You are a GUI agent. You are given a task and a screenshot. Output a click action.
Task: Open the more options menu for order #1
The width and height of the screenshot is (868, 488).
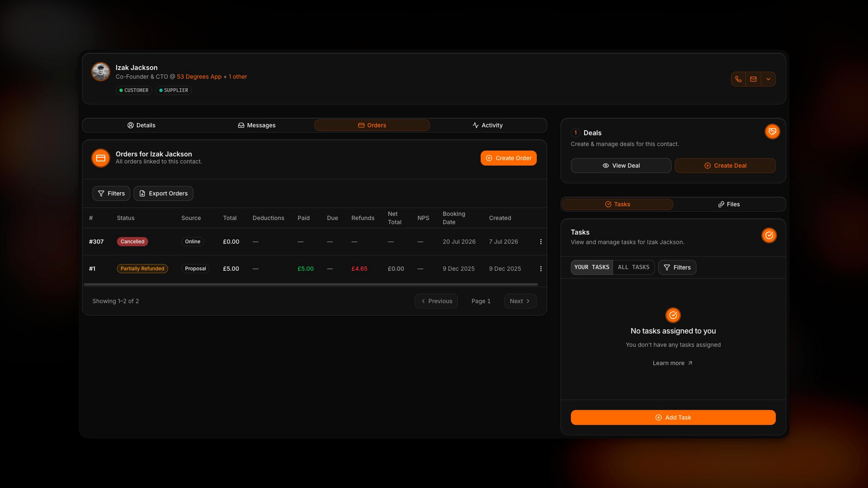(x=541, y=269)
